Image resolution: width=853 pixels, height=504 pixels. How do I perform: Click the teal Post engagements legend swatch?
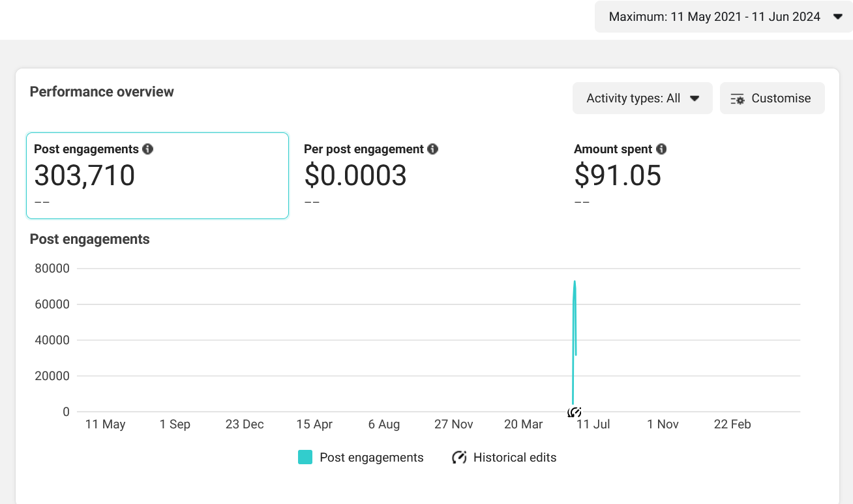tap(305, 458)
